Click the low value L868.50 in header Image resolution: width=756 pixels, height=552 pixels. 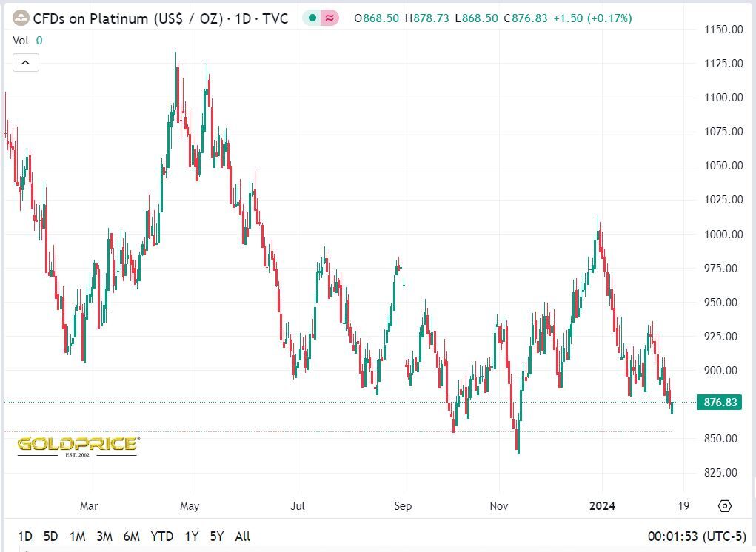pos(477,18)
